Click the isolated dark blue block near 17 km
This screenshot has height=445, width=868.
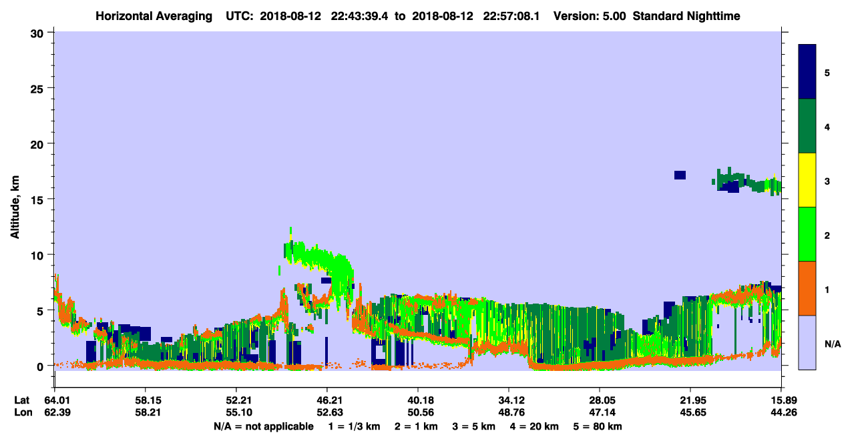[680, 175]
